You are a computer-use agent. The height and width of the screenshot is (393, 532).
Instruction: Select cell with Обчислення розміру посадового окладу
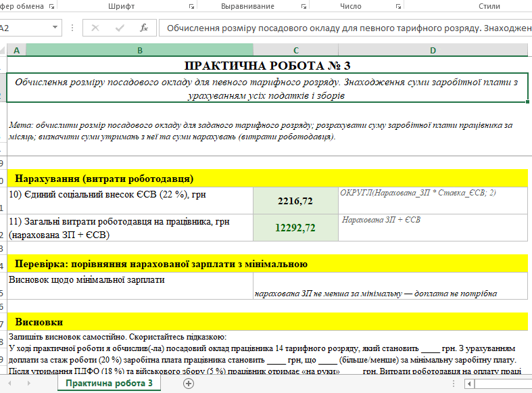pos(268,88)
